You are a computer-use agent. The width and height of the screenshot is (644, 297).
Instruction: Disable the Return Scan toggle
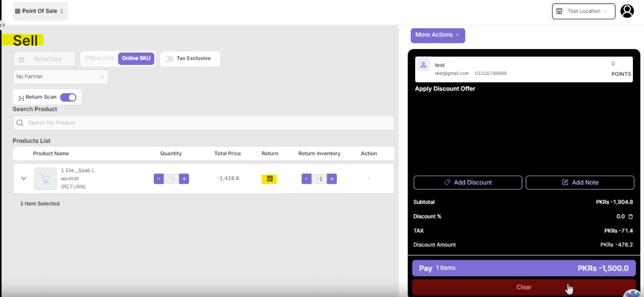[x=68, y=97]
